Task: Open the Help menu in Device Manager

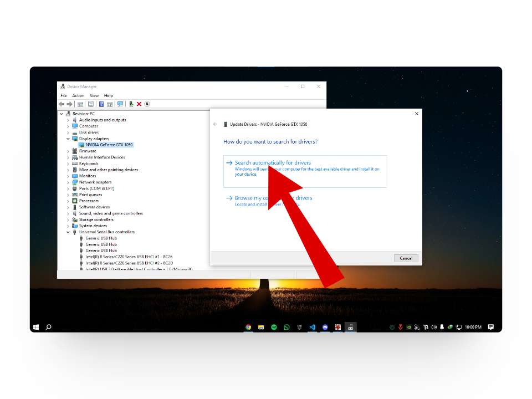Action: point(108,96)
